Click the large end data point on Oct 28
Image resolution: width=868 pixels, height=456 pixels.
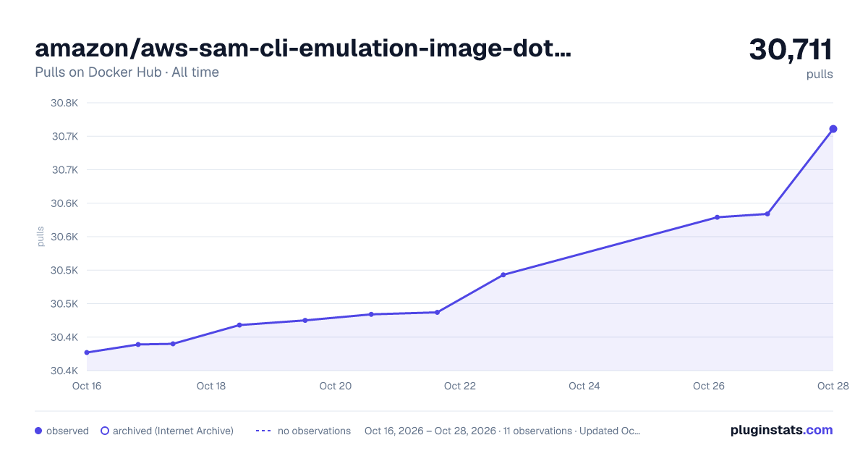833,129
